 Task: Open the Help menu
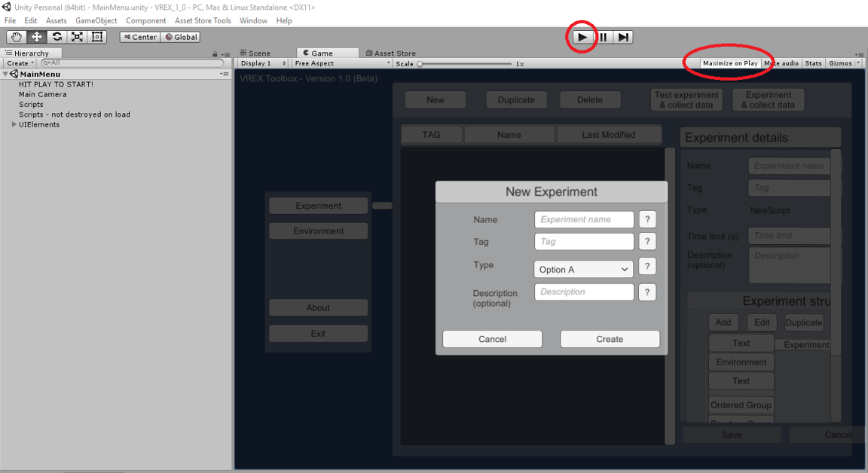coord(284,20)
